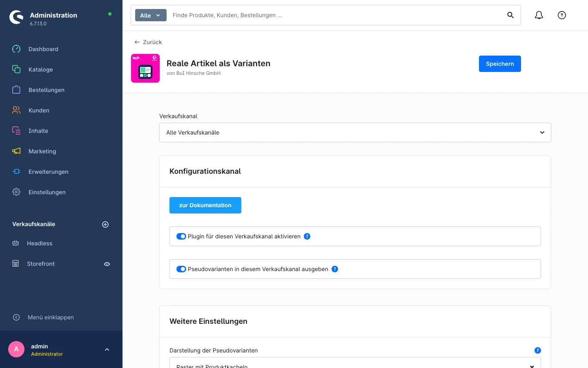The image size is (588, 368).
Task: Click the Erweiterungen plug icon
Action: coord(16,172)
